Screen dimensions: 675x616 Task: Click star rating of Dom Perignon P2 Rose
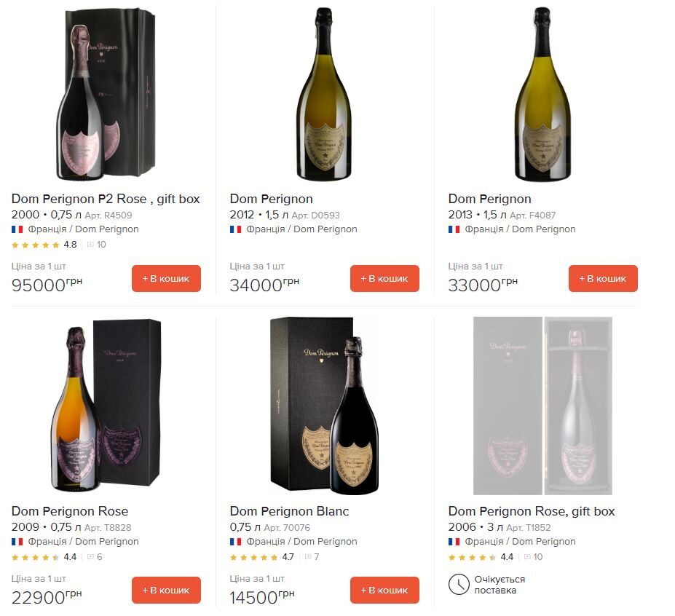[36, 245]
